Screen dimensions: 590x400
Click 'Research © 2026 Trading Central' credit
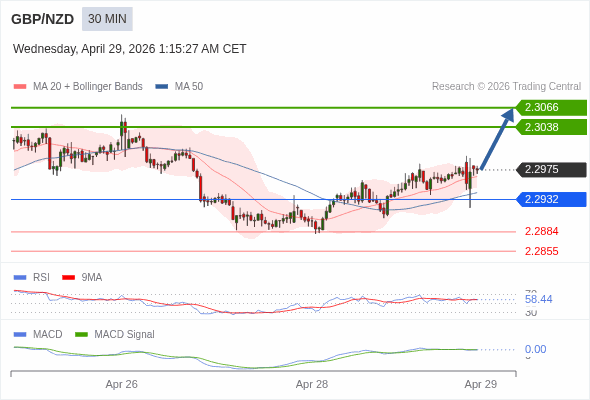coord(506,87)
